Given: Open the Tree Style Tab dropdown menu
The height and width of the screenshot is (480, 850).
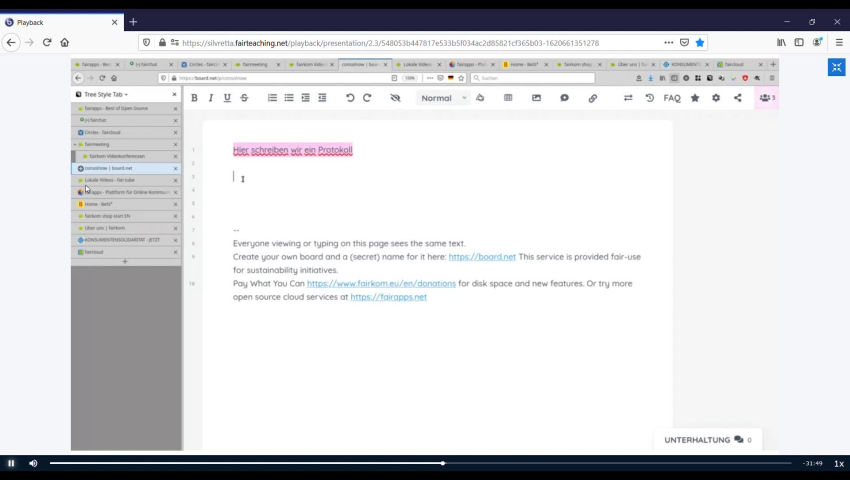Looking at the screenshot, I should click(x=105, y=95).
